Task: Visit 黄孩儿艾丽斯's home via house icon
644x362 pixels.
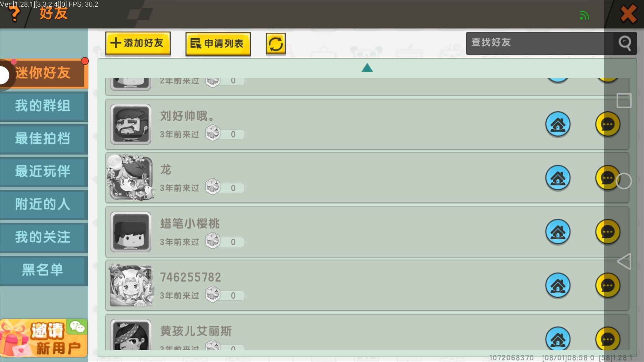Action: pos(558,339)
